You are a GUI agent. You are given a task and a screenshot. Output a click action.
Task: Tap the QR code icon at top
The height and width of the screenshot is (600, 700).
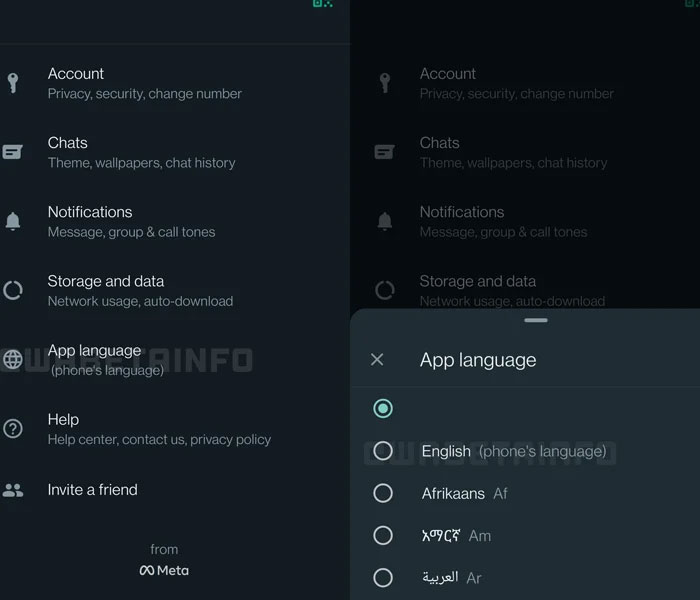(322, 3)
